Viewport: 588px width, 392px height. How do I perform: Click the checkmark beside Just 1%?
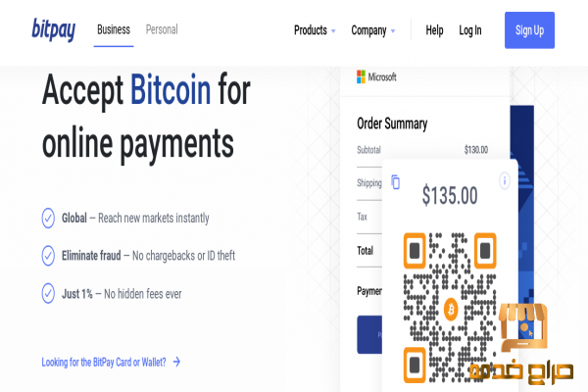48,293
